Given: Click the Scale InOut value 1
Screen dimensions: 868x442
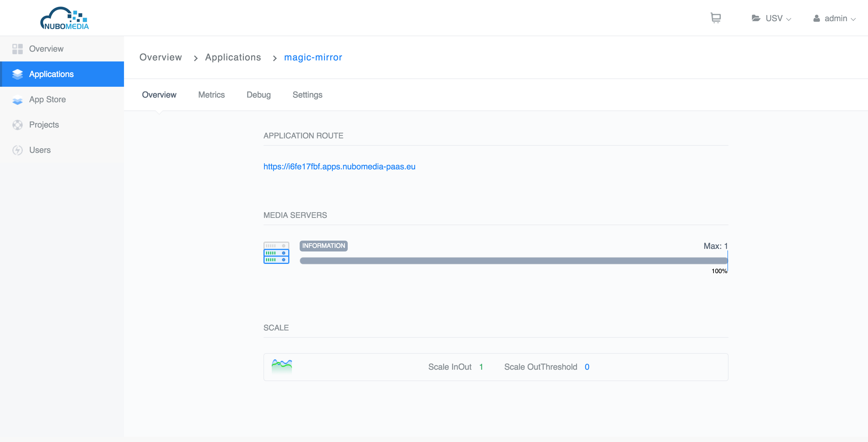Looking at the screenshot, I should click(x=481, y=367).
